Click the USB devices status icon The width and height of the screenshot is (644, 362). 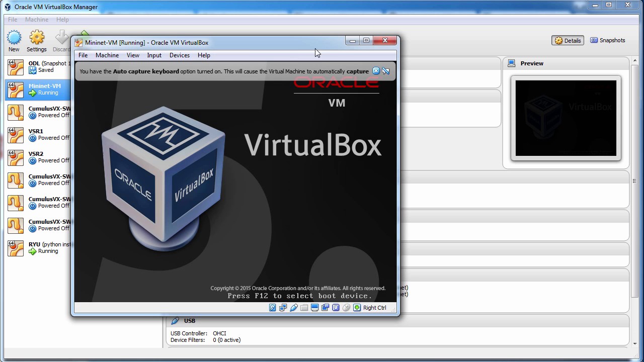pos(294,308)
